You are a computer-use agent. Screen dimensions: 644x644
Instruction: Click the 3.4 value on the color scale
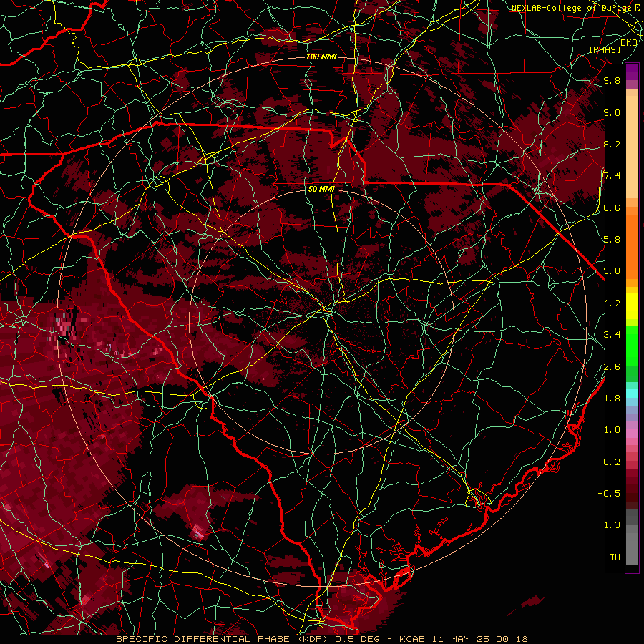[x=612, y=335]
